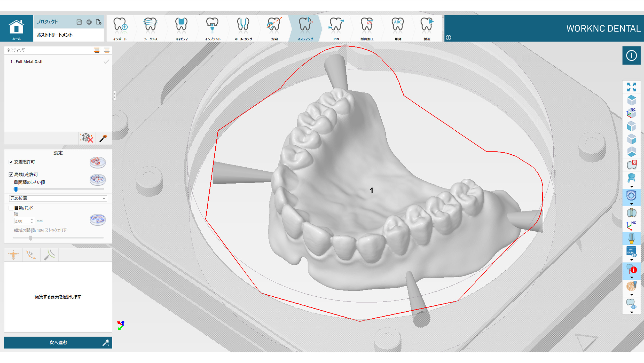Select the NC axis cube view
Viewport: 644px width, 363px height.
click(x=632, y=113)
